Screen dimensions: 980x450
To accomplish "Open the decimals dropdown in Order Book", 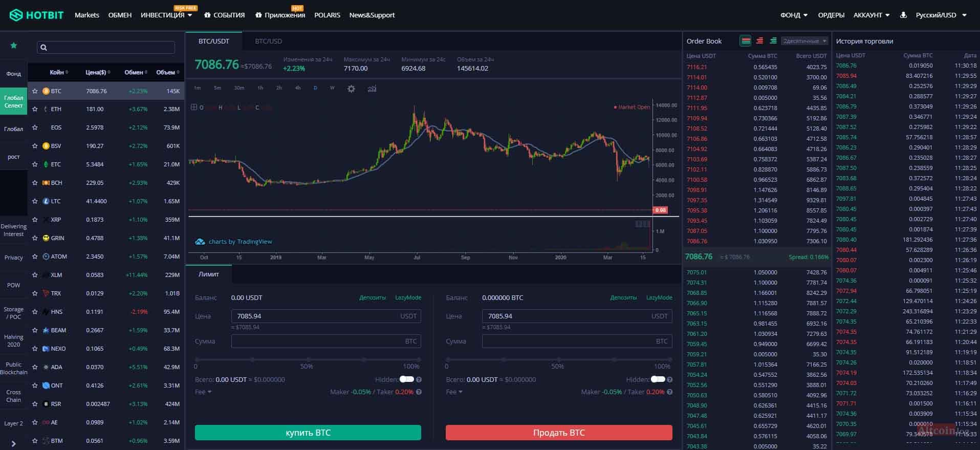I will click(x=805, y=41).
